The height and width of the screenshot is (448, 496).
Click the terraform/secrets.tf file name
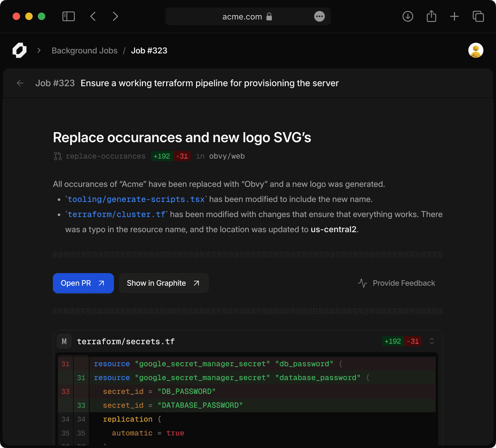125,342
